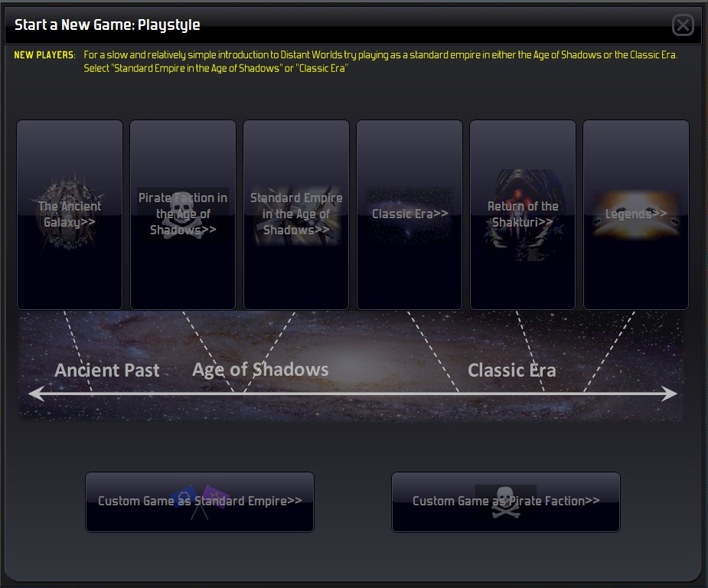This screenshot has height=588, width=708.
Task: Click the Start a New Game: Playstyle title
Action: point(107,24)
